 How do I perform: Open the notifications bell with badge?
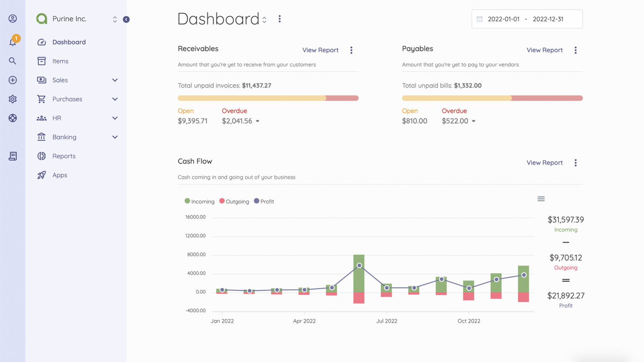click(x=13, y=41)
